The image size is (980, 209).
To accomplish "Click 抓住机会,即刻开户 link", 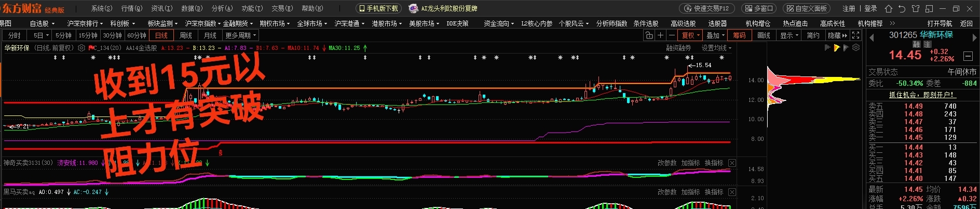I will [x=922, y=95].
